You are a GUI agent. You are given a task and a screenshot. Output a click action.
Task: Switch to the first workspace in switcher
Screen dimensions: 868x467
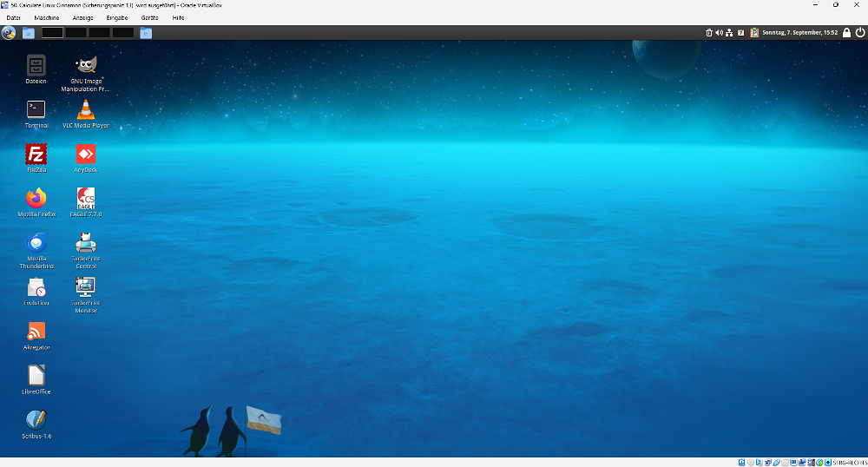point(53,33)
